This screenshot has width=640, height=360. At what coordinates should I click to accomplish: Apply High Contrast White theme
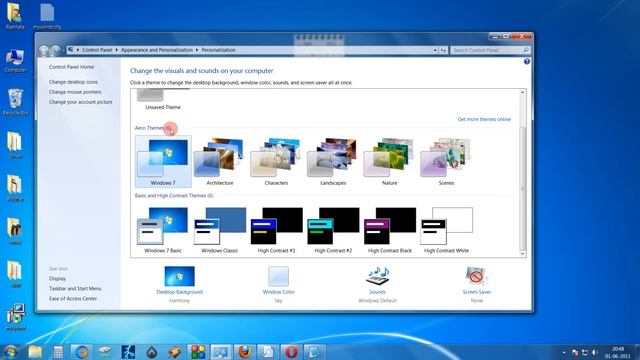(x=446, y=230)
